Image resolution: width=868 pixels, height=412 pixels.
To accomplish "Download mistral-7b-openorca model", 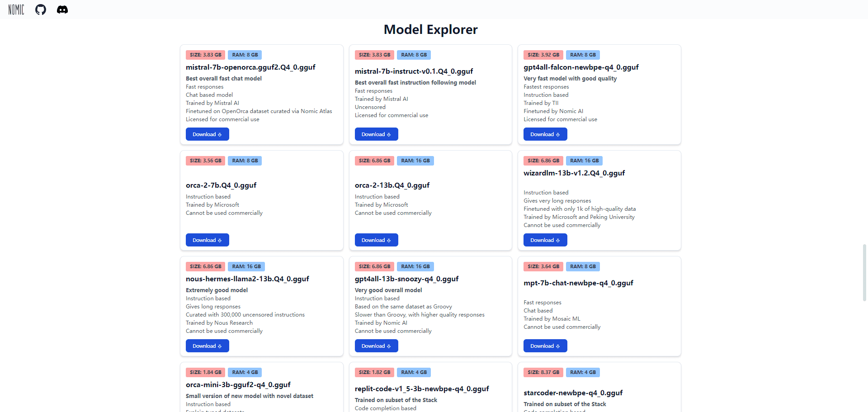I will coord(208,134).
